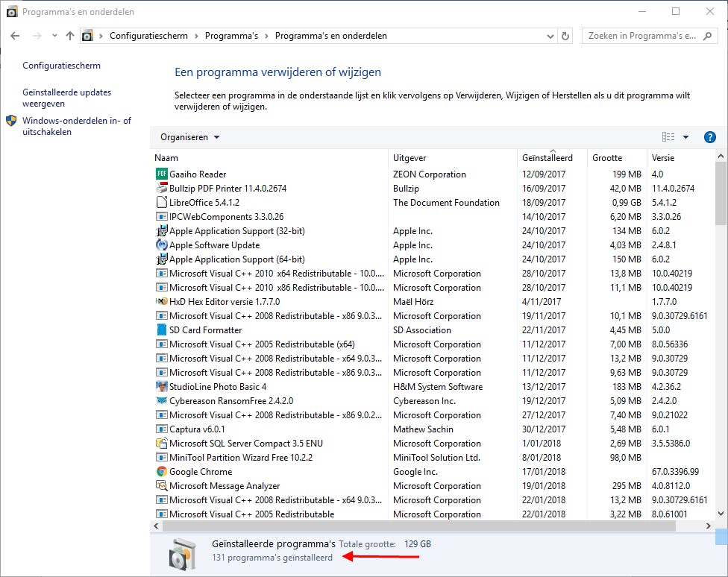Click the Apple Software Update icon
Viewport: 728px width, 577px height.
point(161,245)
